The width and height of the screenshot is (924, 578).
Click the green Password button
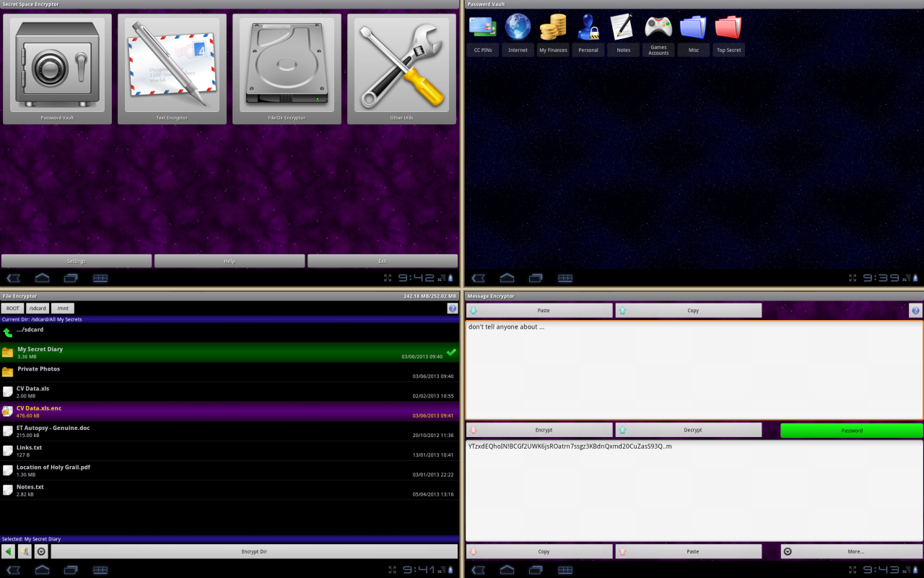[851, 431]
